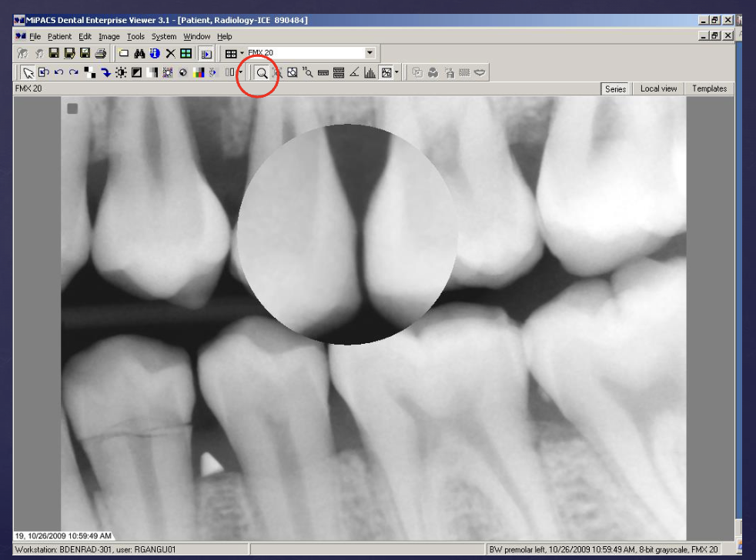Viewport: 756px width, 560px height.
Task: Click the circular magnified lens area
Action: [x=347, y=235]
